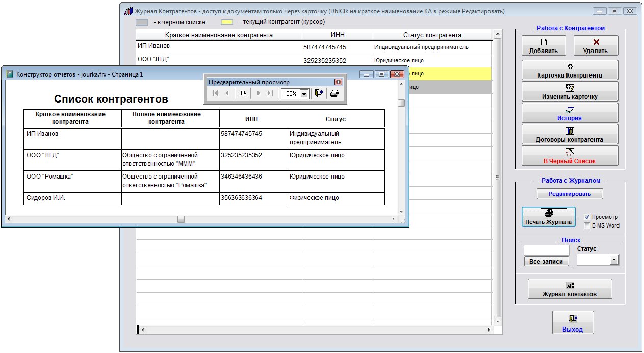Close the preview using the exit door icon
The width and height of the screenshot is (644, 353).
319,93
